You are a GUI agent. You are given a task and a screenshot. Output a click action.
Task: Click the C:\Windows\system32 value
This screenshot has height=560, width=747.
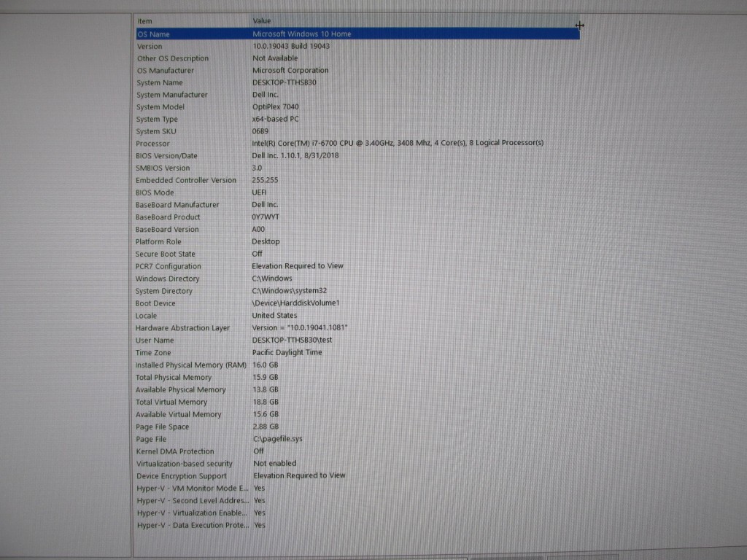pos(289,290)
